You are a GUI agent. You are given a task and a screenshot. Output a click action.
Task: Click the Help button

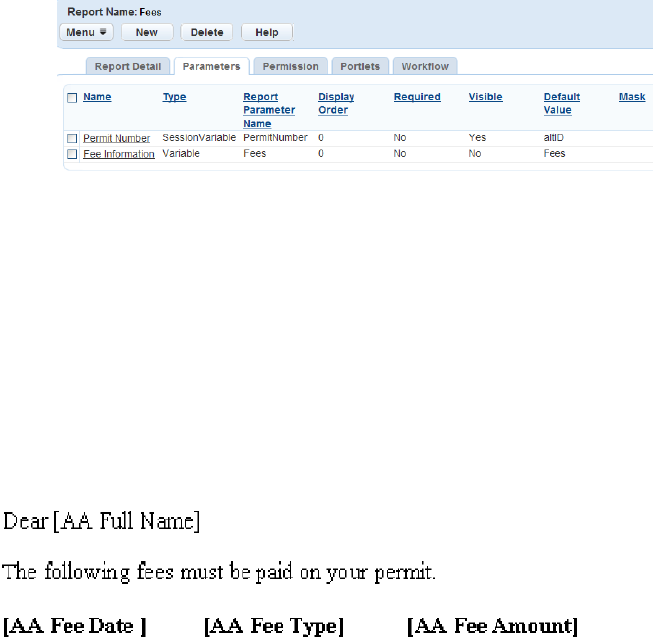267,32
